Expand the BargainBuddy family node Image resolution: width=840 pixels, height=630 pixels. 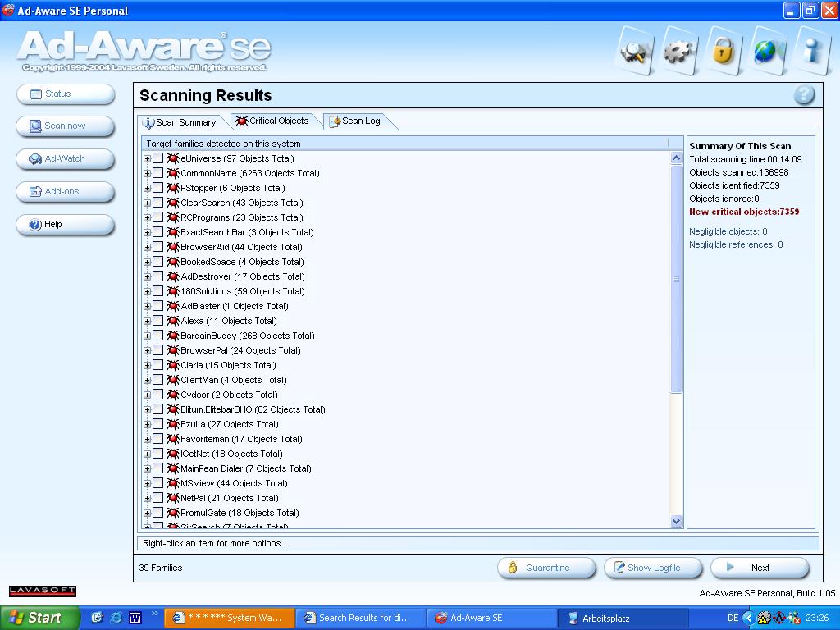(147, 336)
